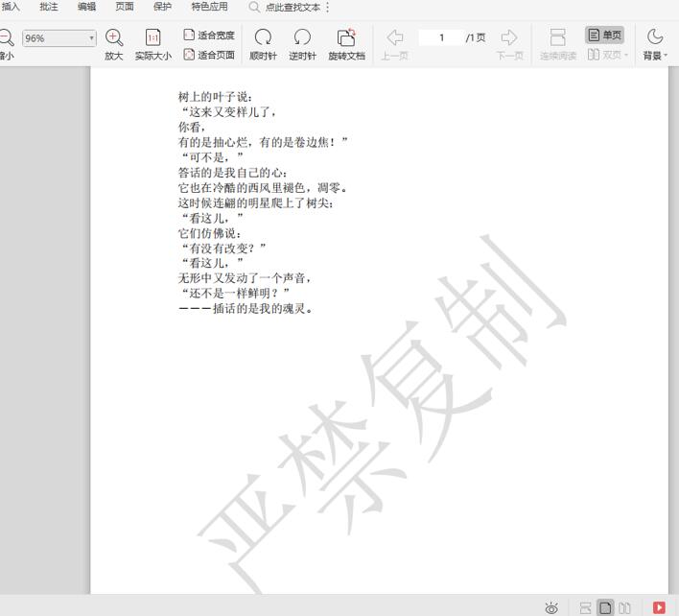Click the line 还不是一样鲜明?

click(x=235, y=294)
